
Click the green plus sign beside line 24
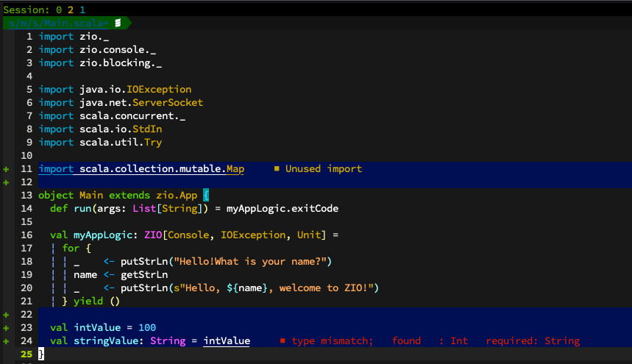[x=6, y=341]
